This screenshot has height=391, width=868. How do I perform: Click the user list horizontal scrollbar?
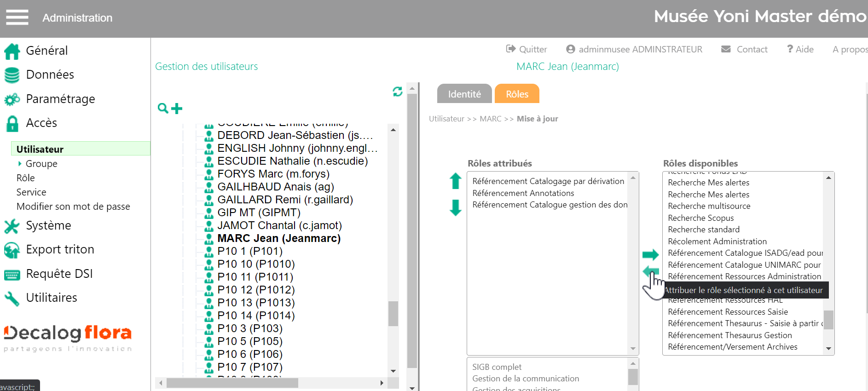[x=232, y=383]
